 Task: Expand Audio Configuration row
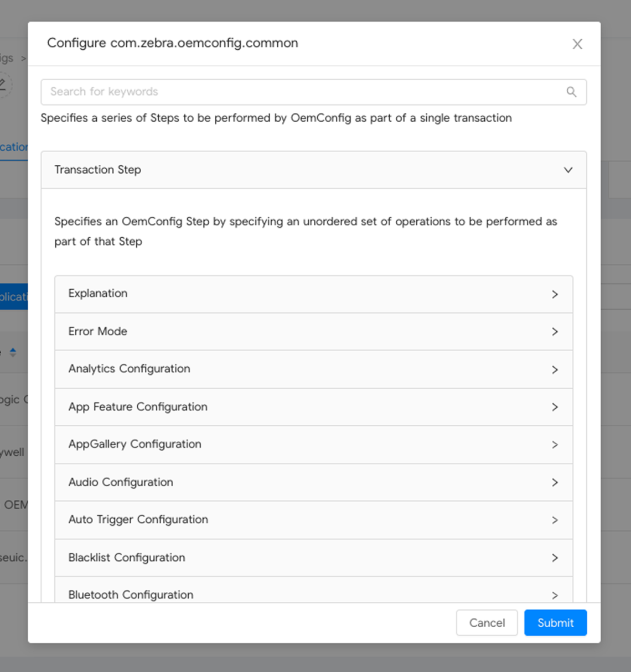tap(313, 482)
